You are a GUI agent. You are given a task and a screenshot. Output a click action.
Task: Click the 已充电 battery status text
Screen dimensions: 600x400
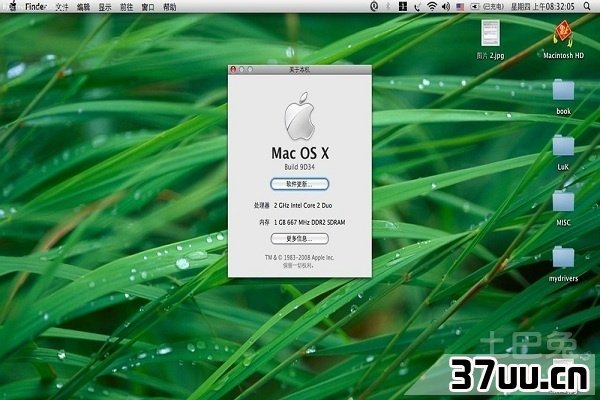(x=493, y=7)
